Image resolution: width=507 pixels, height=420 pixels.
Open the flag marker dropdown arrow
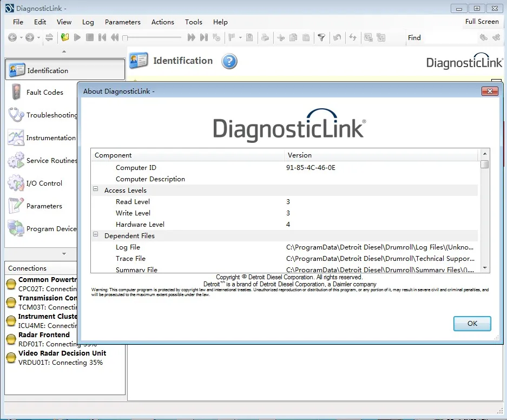[240, 37]
